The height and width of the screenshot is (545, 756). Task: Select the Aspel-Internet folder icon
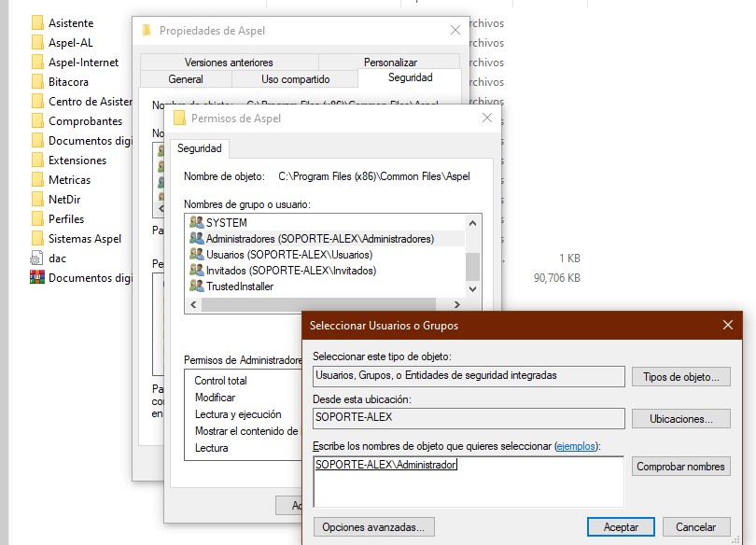tap(37, 63)
